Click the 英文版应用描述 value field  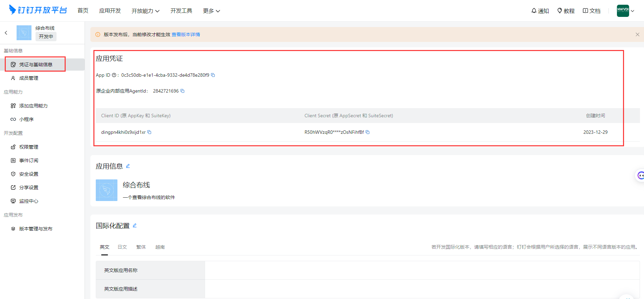422,289
